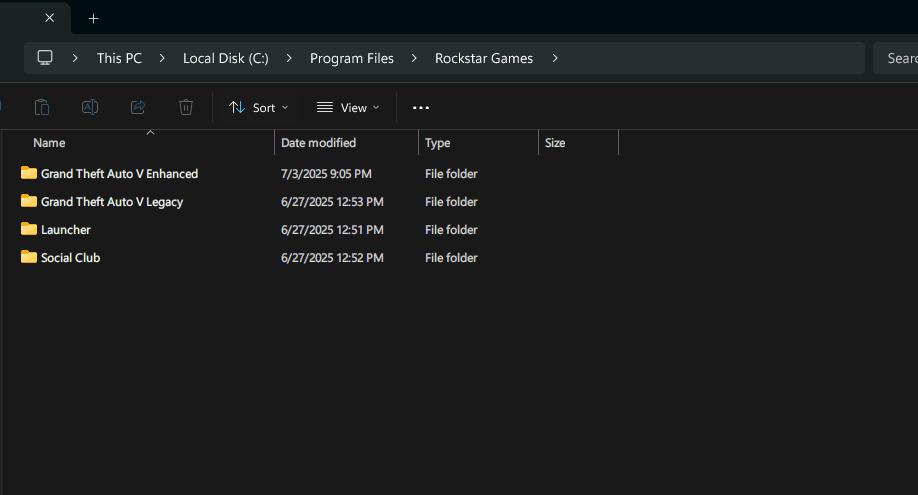The width and height of the screenshot is (918, 495).
Task: Click the PC monitor icon in address bar
Action: (45, 58)
